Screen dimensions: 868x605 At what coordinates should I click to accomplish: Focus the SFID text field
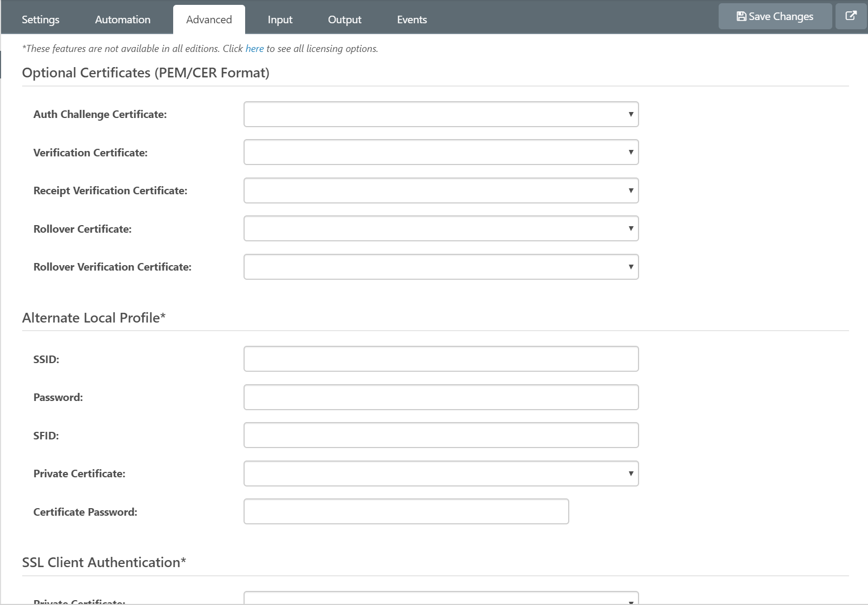(441, 435)
